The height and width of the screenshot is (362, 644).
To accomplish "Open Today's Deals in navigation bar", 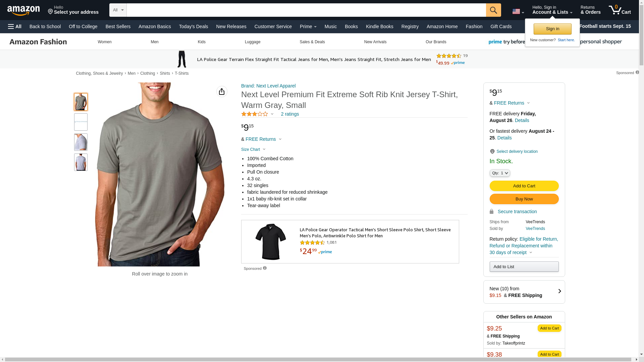I will tap(193, 26).
